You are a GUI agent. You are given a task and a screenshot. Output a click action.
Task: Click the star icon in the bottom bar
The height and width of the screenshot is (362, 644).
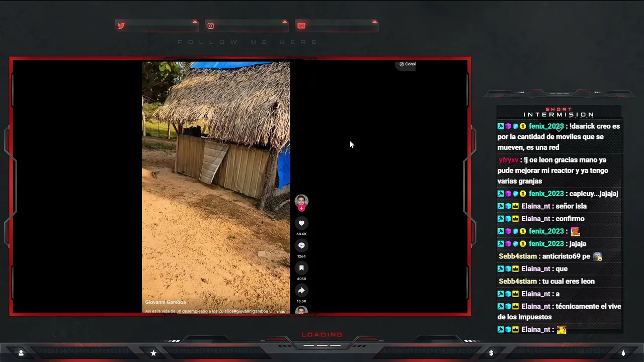[153, 353]
